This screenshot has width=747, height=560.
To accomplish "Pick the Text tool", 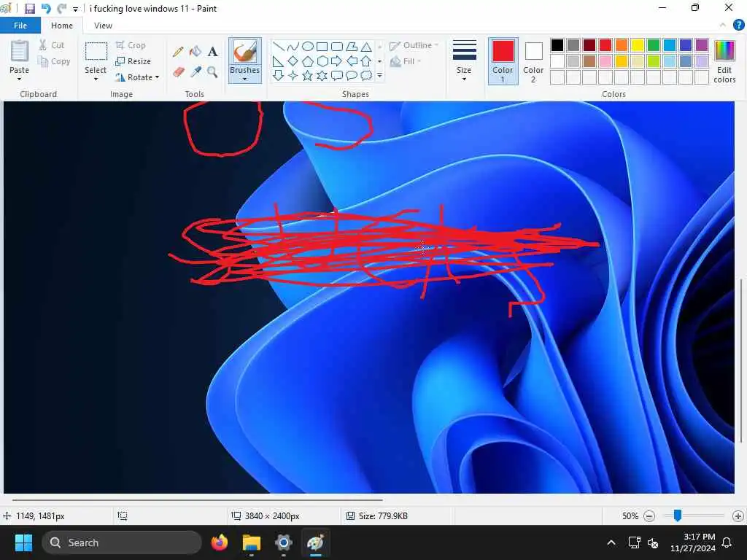I will 212,52.
